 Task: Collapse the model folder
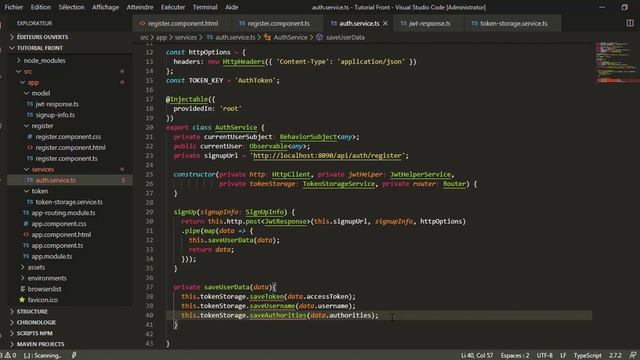pyautogui.click(x=40, y=93)
